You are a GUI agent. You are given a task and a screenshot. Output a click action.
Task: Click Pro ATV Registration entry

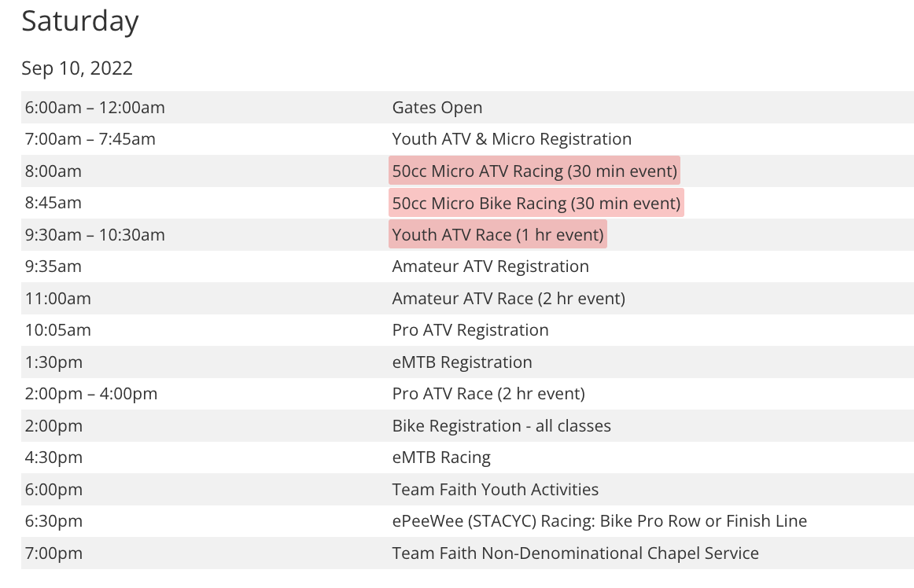point(470,330)
